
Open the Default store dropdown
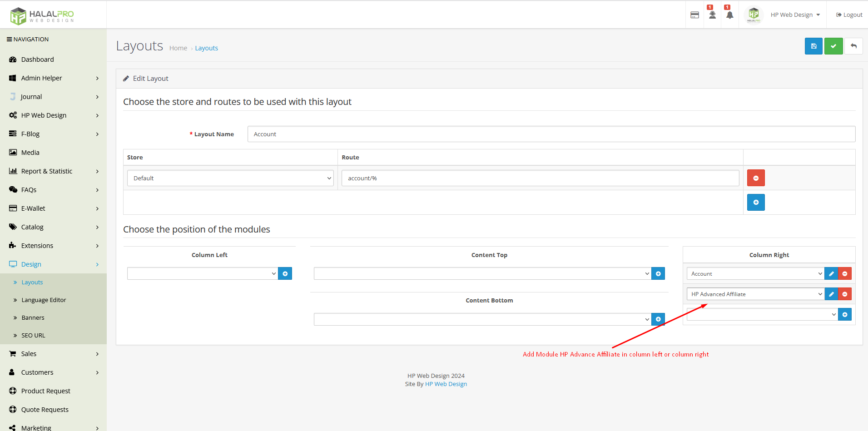pos(230,178)
